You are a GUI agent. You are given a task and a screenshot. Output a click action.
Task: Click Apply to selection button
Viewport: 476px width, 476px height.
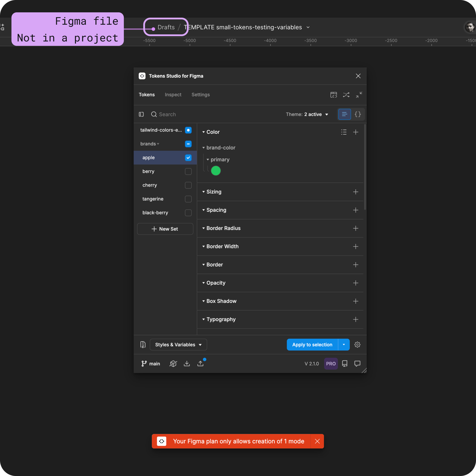[x=312, y=345]
